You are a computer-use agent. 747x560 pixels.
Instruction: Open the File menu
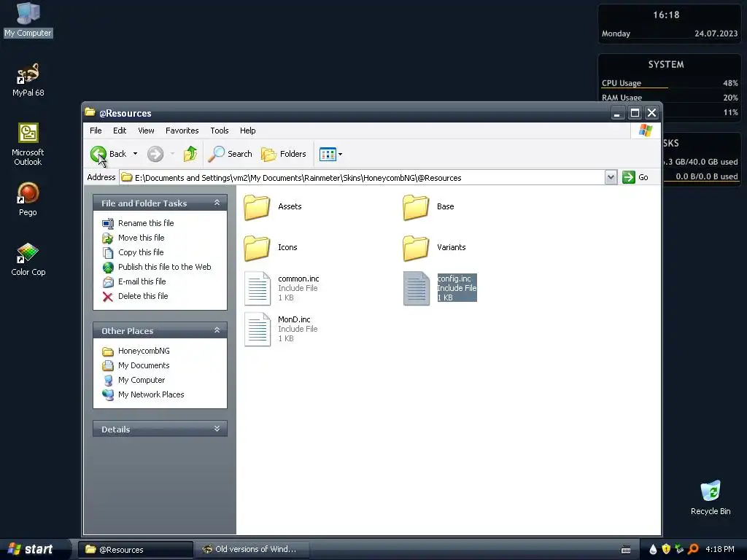pyautogui.click(x=96, y=131)
